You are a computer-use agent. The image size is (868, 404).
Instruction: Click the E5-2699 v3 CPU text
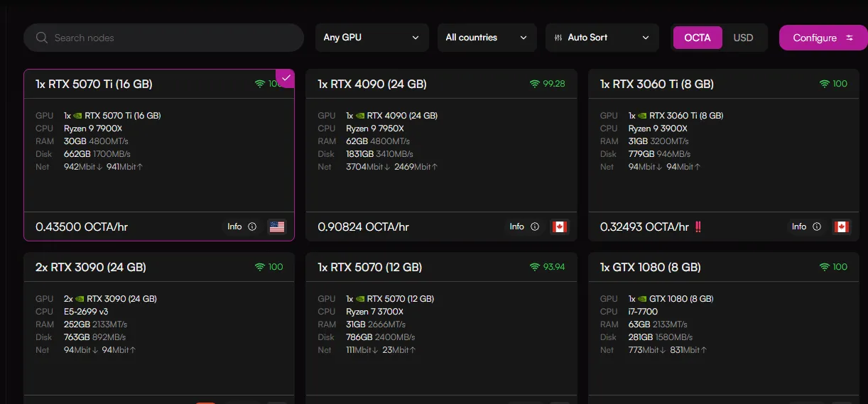tap(86, 312)
